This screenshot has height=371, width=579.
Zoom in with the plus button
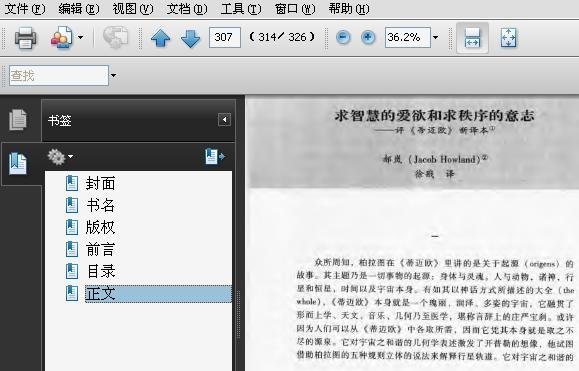[x=368, y=37]
